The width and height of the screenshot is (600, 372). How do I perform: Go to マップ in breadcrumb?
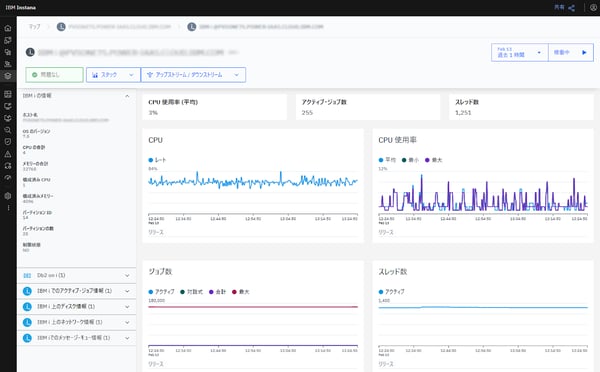coord(34,27)
